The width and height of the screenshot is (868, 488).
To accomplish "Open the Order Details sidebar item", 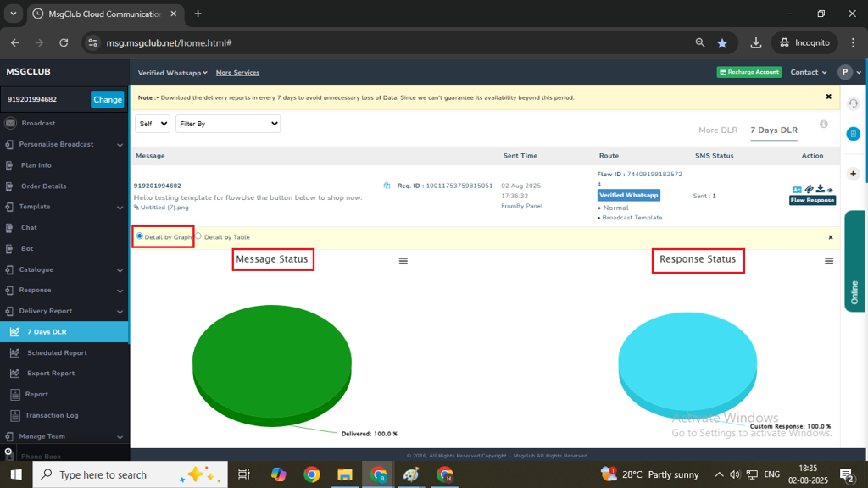I will [x=43, y=186].
